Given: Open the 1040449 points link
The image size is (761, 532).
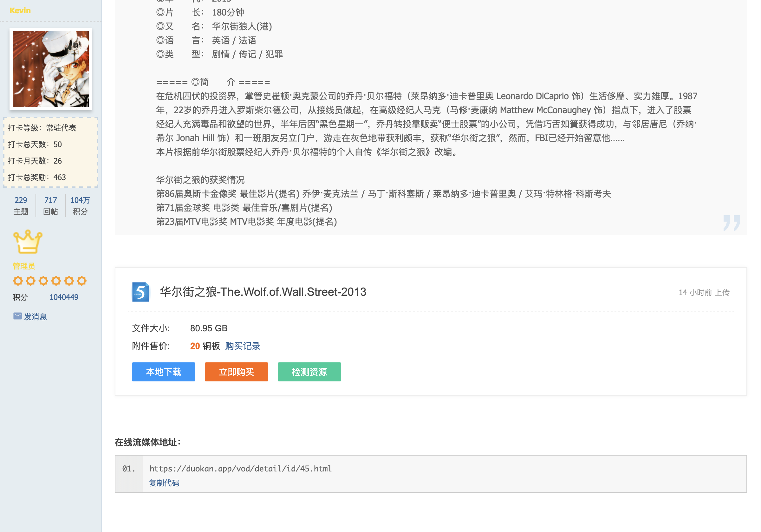Looking at the screenshot, I should pyautogui.click(x=64, y=297).
